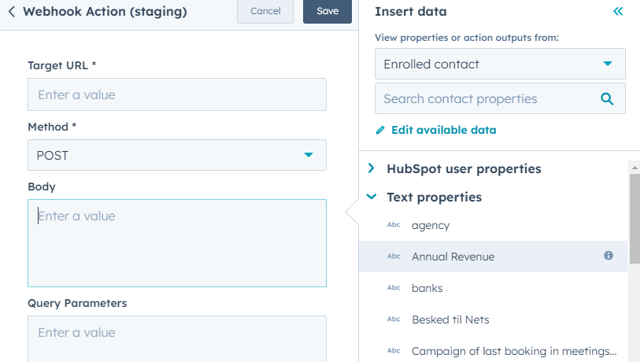Select Campaign of last booking property
Viewport: 644px width, 362px height.
[x=513, y=351]
